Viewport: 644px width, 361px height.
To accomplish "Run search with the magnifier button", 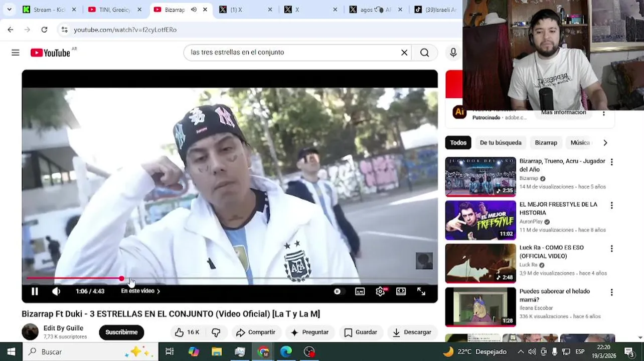I will [425, 53].
